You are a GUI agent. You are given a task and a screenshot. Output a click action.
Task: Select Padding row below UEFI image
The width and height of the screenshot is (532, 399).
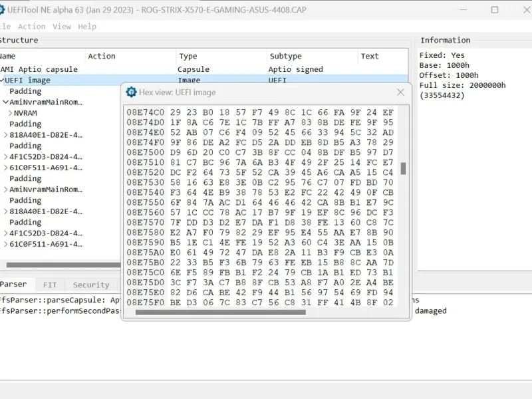coord(25,91)
